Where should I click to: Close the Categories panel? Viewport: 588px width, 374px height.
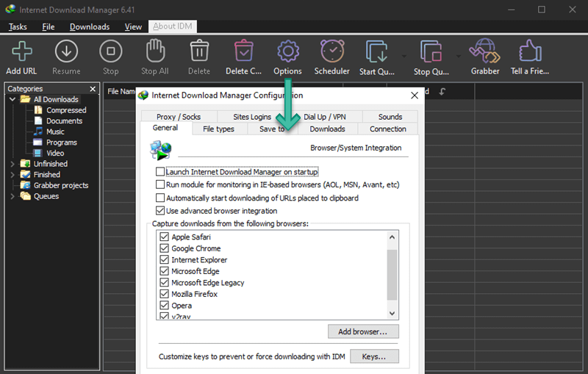coord(93,89)
